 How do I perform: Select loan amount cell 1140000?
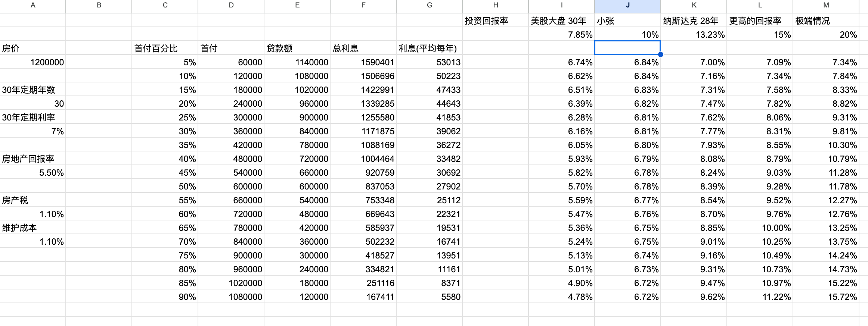pyautogui.click(x=297, y=62)
